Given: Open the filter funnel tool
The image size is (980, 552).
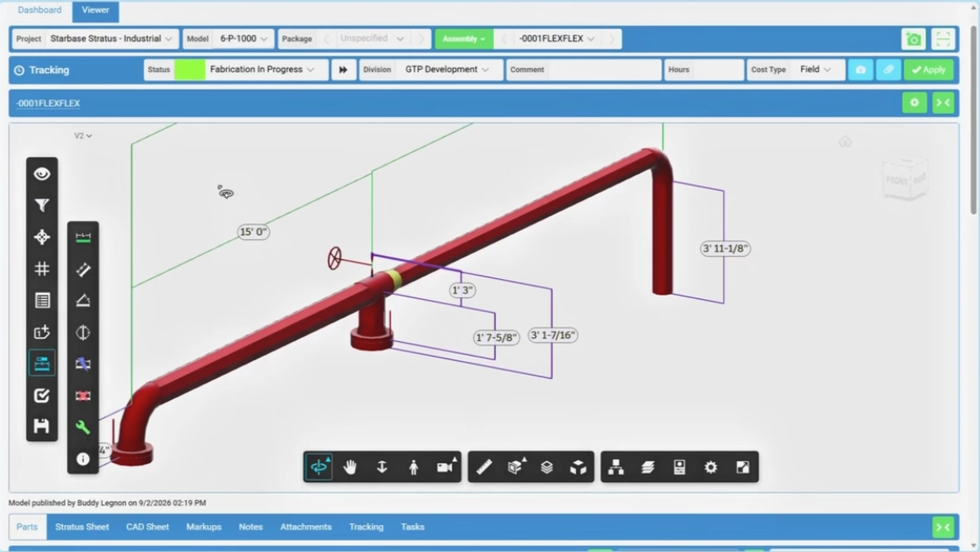Looking at the screenshot, I should point(42,206).
